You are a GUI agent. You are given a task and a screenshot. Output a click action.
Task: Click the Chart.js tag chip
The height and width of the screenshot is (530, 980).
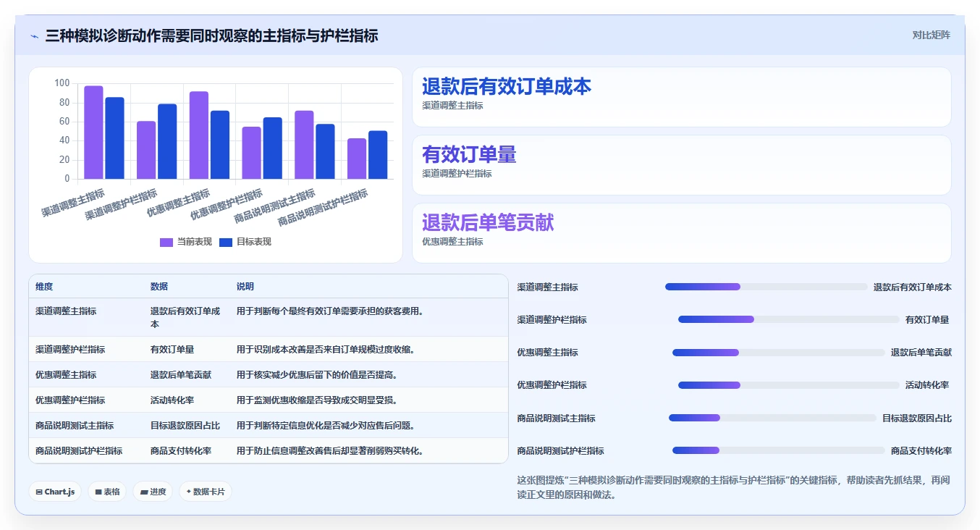pyautogui.click(x=56, y=492)
